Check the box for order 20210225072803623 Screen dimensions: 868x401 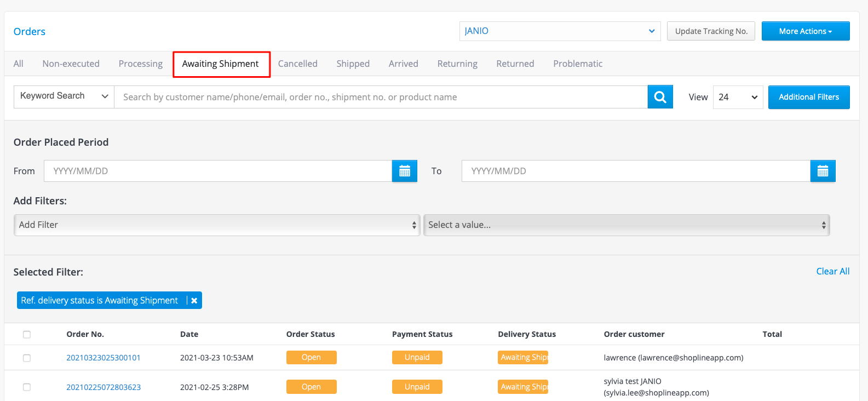coord(27,387)
